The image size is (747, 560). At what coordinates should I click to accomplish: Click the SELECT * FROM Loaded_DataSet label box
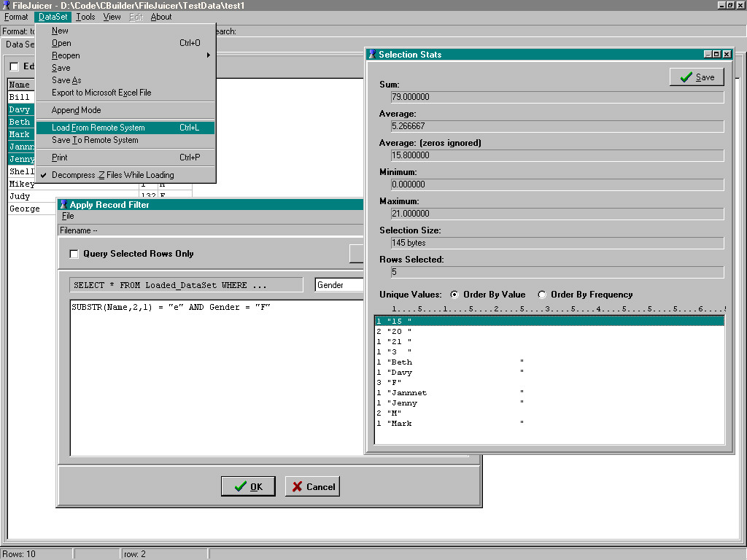186,285
